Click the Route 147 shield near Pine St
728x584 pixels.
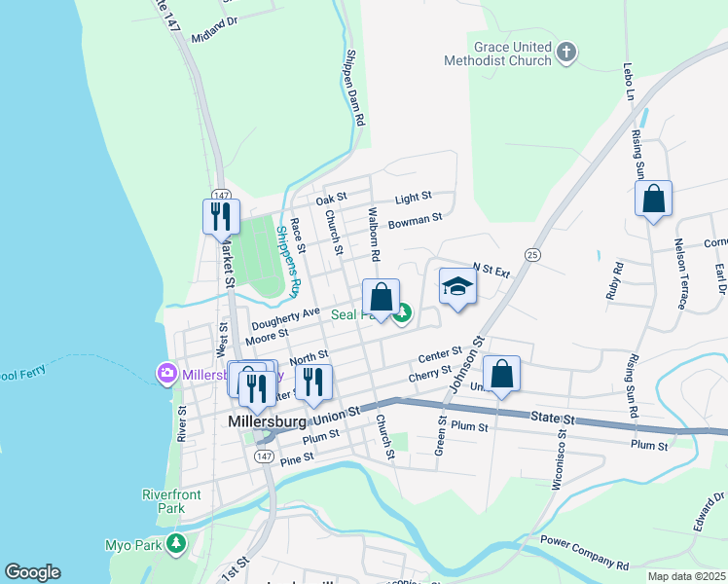click(264, 456)
